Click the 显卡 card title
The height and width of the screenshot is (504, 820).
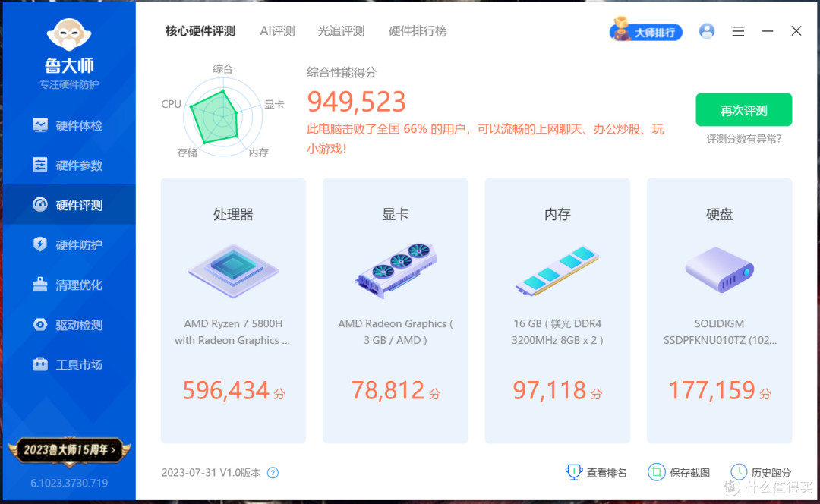(396, 214)
